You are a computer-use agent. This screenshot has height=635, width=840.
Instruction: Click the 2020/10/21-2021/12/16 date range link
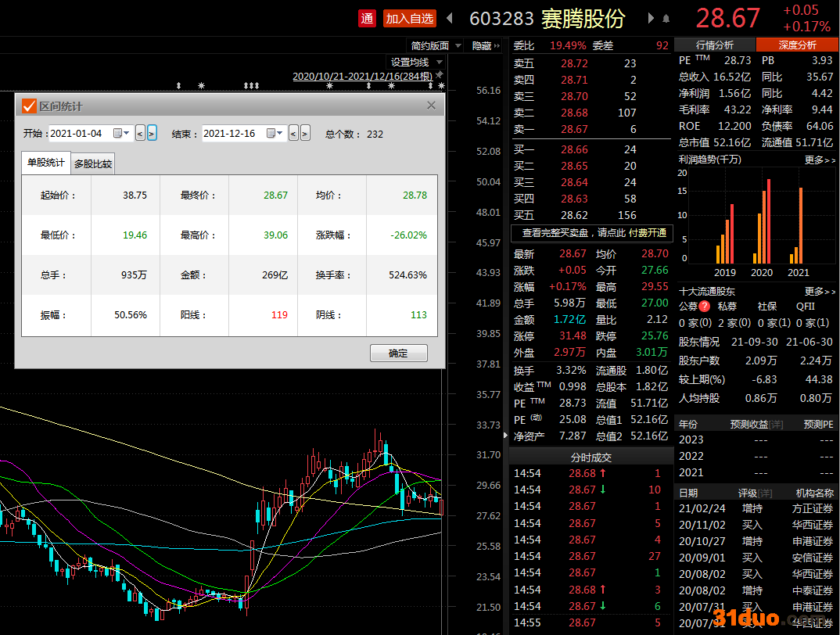coord(361,77)
